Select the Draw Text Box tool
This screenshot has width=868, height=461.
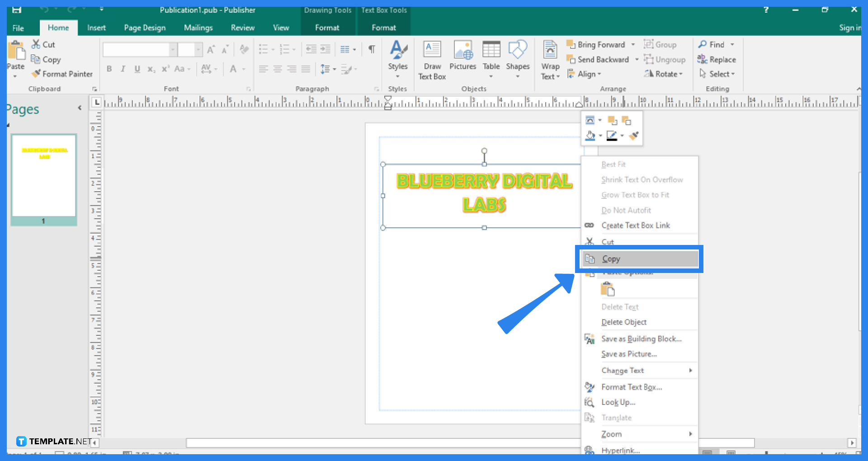pos(432,59)
